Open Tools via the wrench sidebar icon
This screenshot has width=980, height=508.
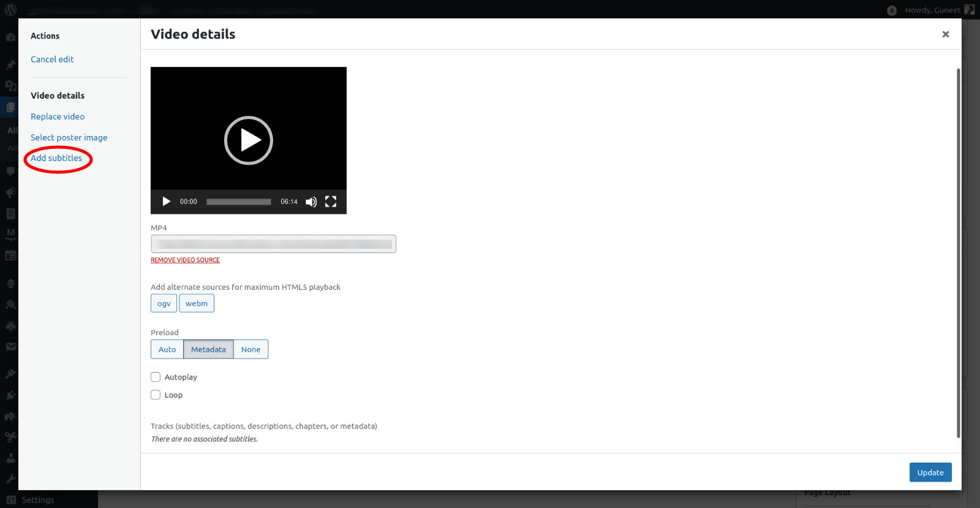tap(10, 479)
